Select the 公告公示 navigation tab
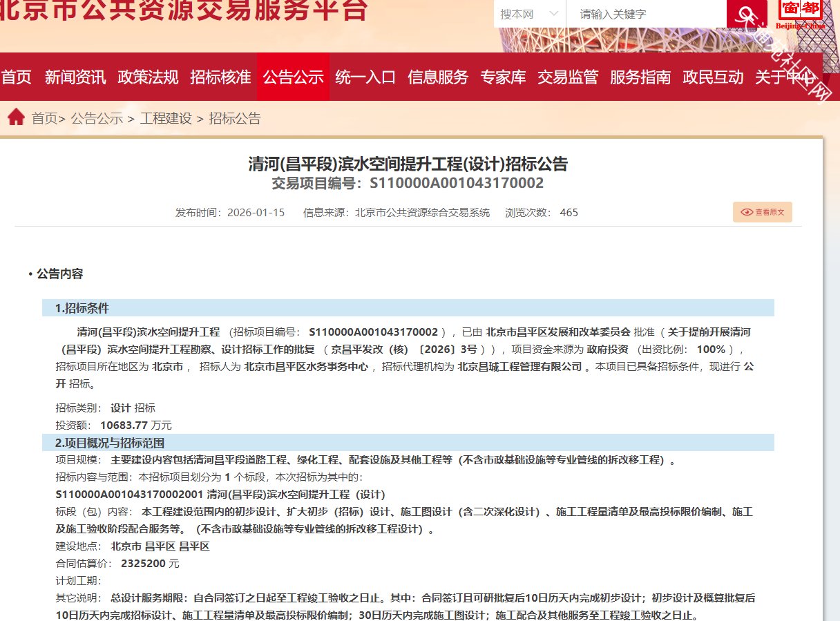Image resolution: width=840 pixels, height=621 pixels. point(293,77)
